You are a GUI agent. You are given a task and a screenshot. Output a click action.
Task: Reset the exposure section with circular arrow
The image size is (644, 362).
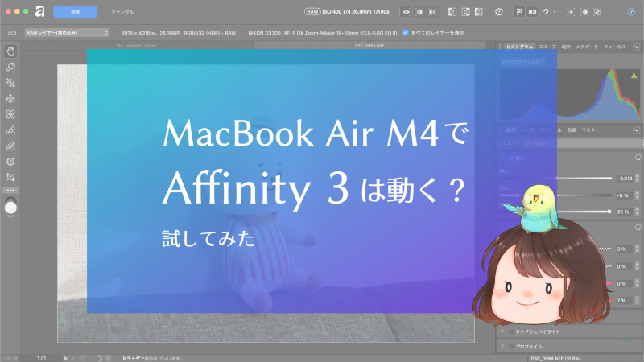coord(638,157)
